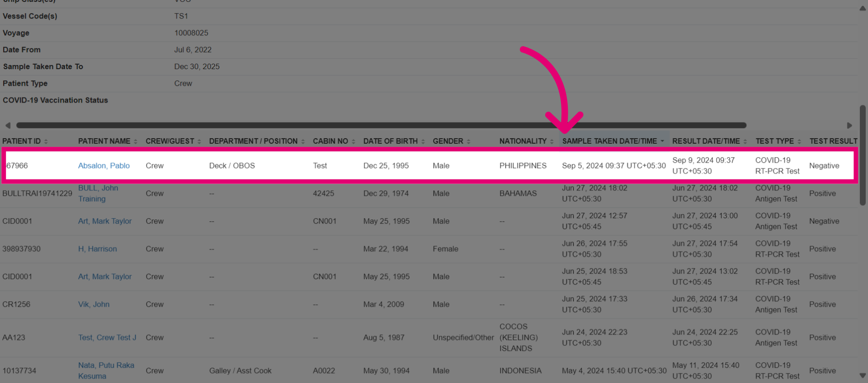
Task: Open patient H, Harrison link
Action: click(98, 249)
